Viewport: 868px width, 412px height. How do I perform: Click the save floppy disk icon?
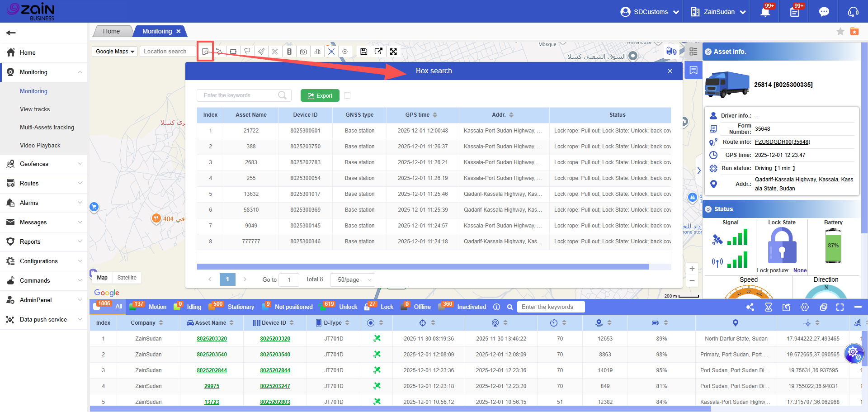pos(363,52)
